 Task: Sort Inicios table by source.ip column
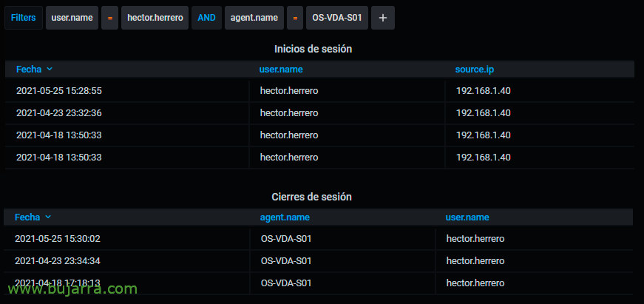pos(475,70)
